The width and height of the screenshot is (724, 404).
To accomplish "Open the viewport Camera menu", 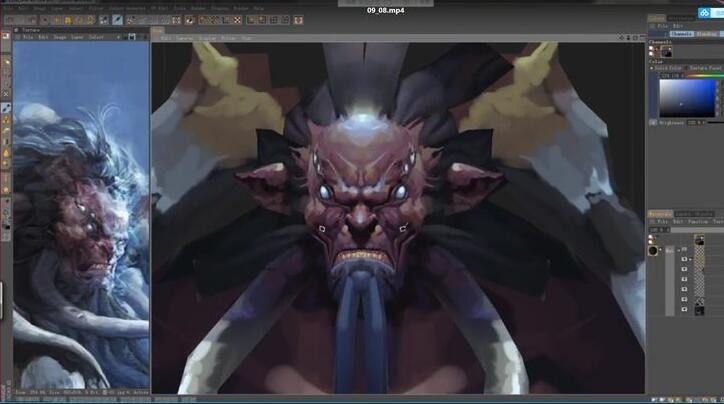I will (184, 38).
